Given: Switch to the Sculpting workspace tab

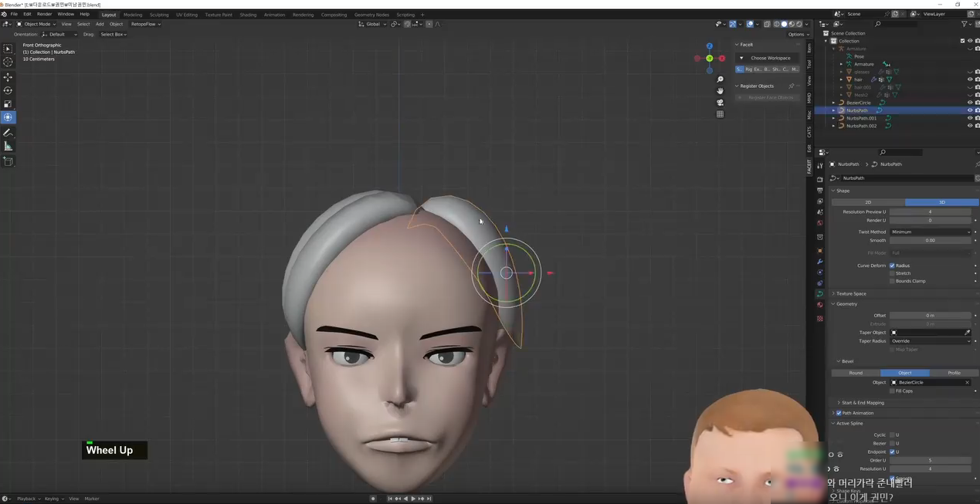Looking at the screenshot, I should coord(159,15).
